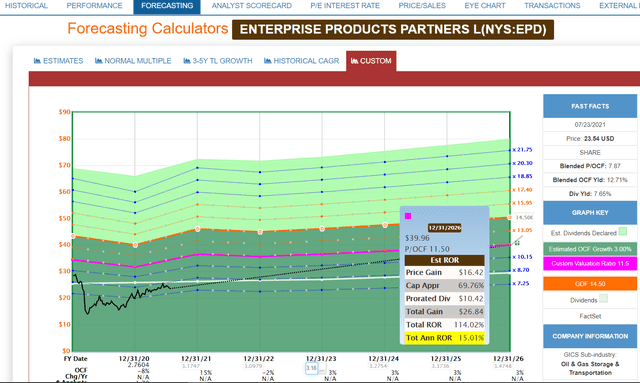
Task: Open the PRICE/SALES tab
Action: click(422, 6)
